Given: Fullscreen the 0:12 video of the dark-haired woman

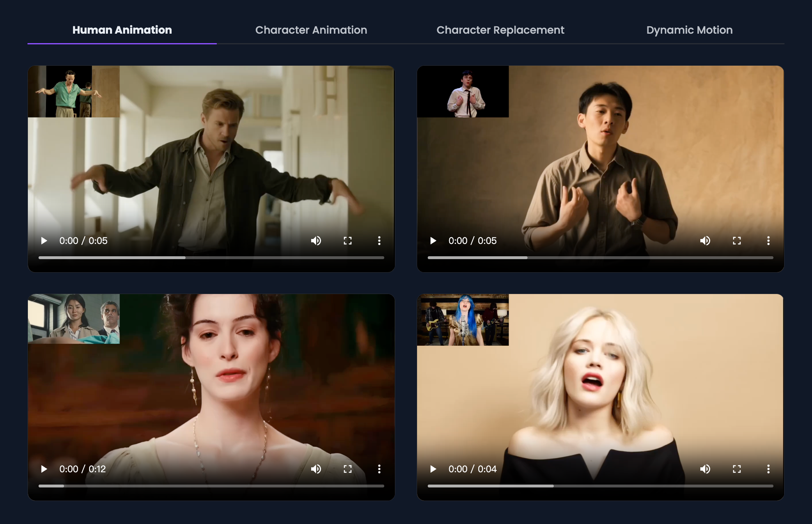Looking at the screenshot, I should tap(348, 469).
